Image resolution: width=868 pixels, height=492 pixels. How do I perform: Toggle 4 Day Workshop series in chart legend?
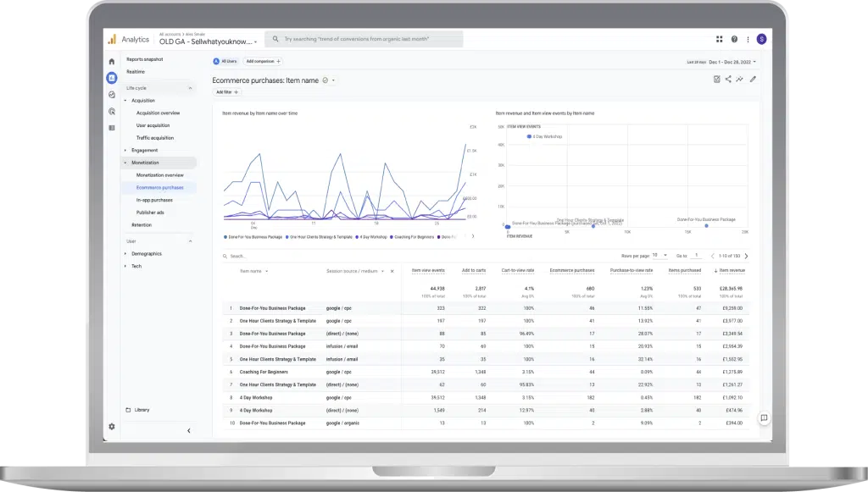(372, 237)
